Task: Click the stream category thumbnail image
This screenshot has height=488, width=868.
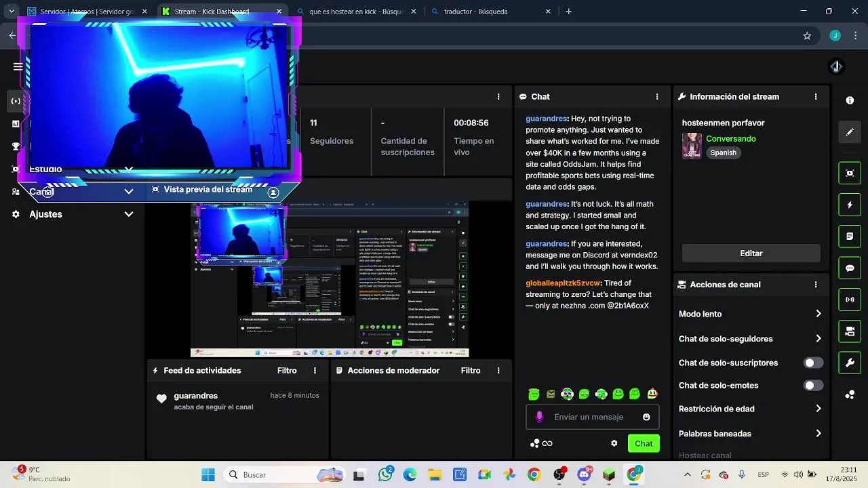Action: click(692, 146)
